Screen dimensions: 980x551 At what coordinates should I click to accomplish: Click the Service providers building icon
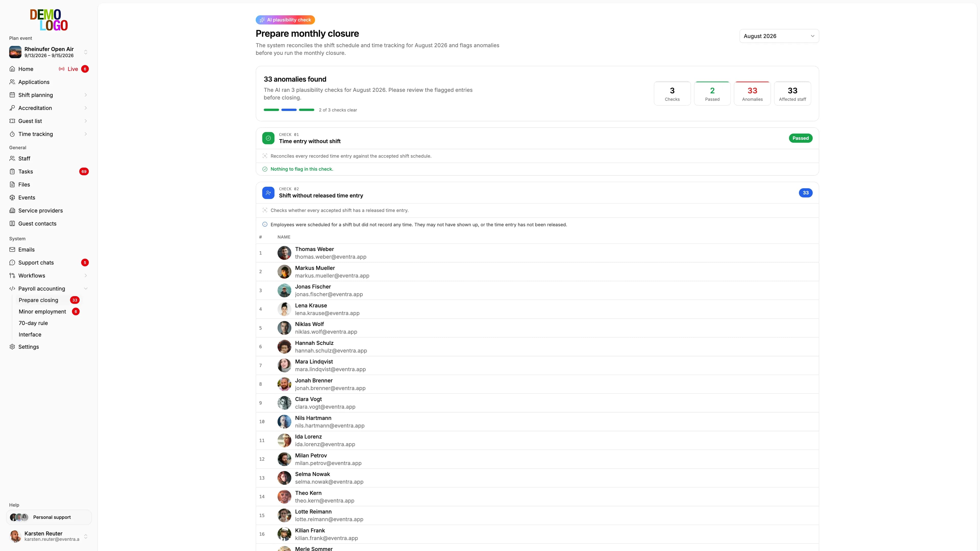12,210
